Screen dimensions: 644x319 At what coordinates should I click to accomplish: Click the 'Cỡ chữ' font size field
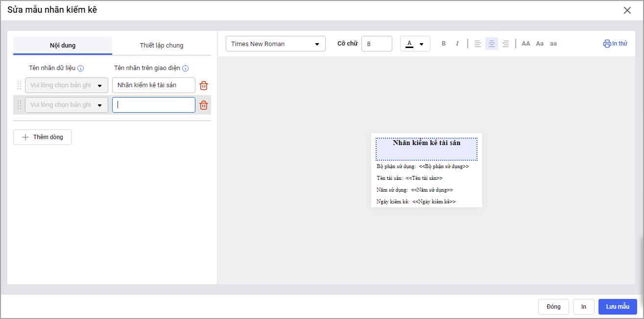tap(376, 44)
